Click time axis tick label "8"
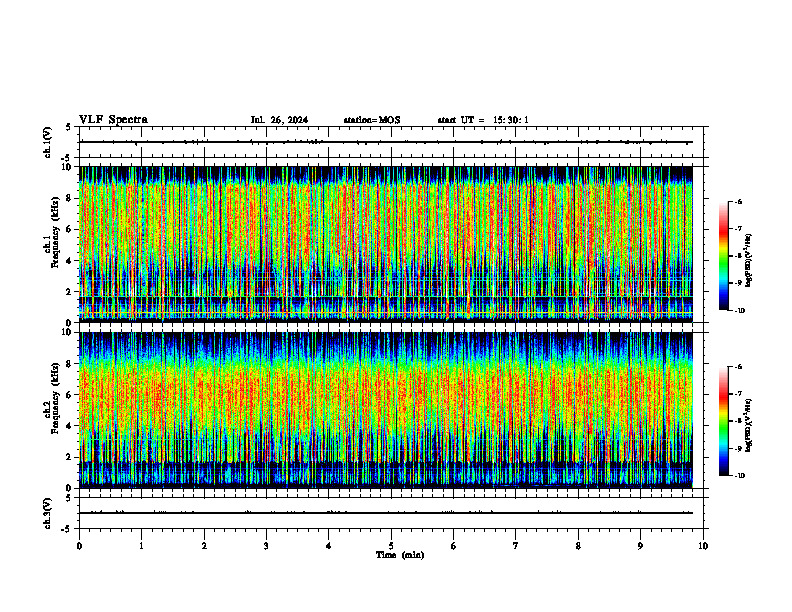The height and width of the screenshot is (612, 792). point(578,546)
